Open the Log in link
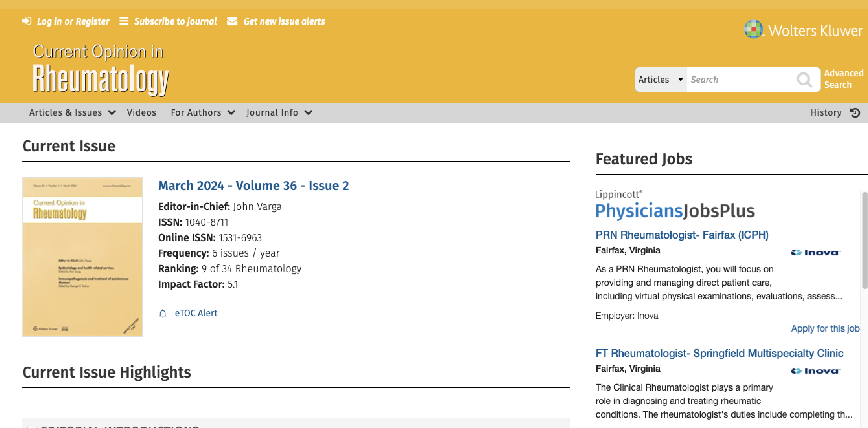This screenshot has height=428, width=868. 49,21
